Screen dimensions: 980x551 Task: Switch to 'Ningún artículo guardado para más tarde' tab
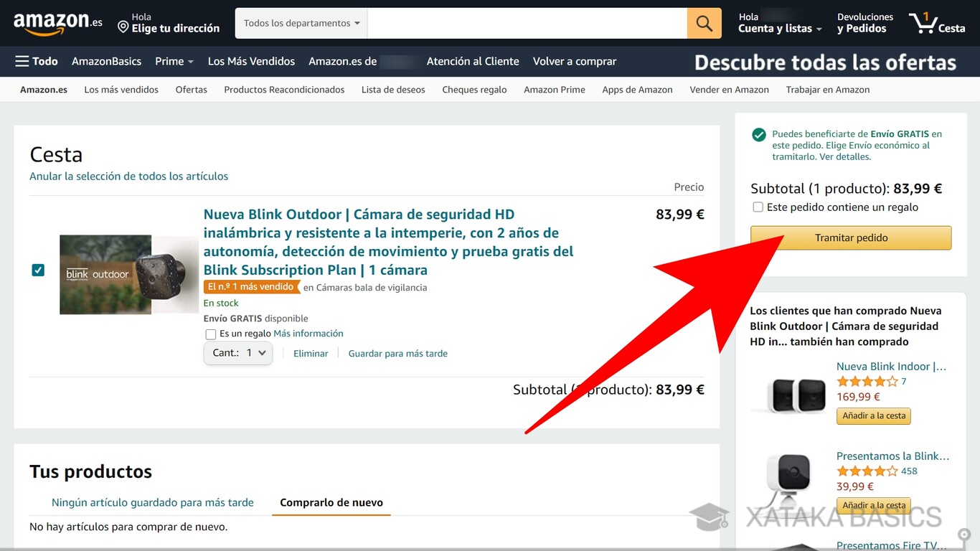(x=153, y=503)
